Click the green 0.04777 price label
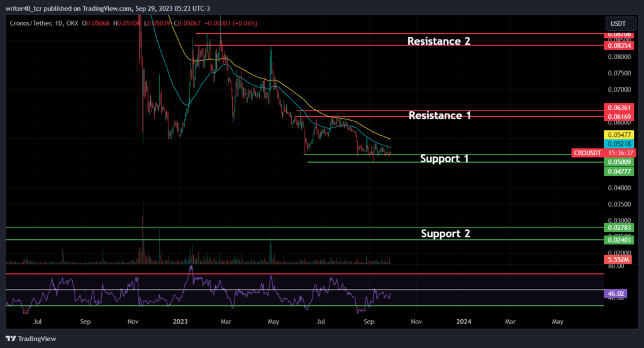Screen dimensions: 644x348 tap(619, 171)
